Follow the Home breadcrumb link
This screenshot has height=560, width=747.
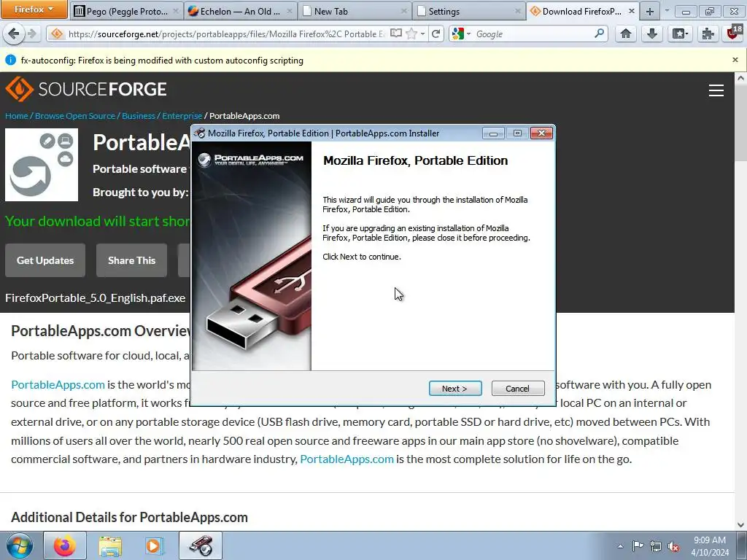17,116
